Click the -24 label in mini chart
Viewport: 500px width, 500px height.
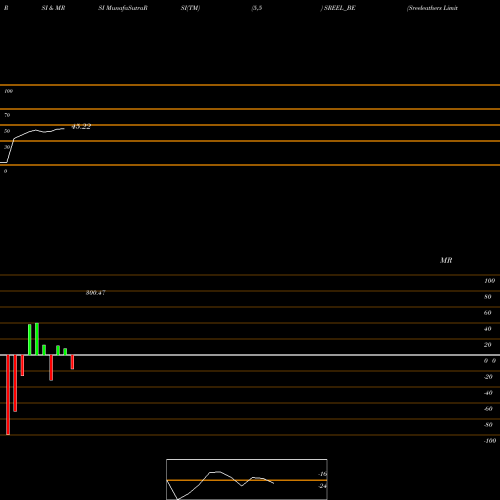[x=322, y=486]
